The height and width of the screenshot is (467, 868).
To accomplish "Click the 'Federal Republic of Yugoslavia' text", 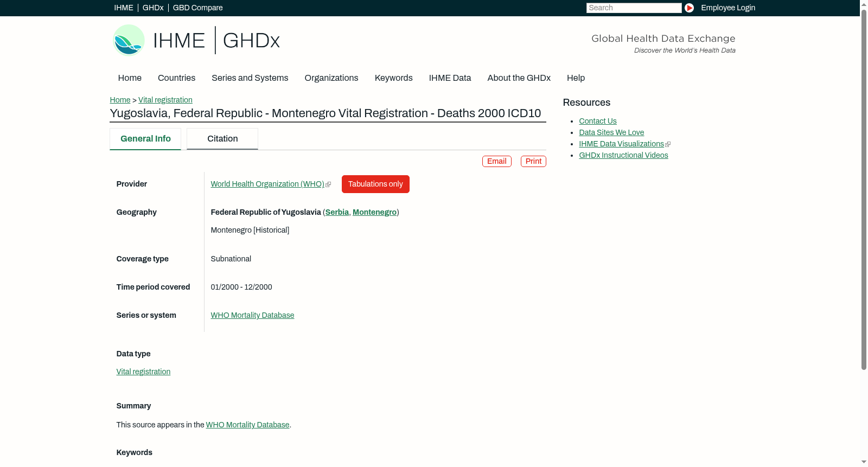I will click(266, 212).
